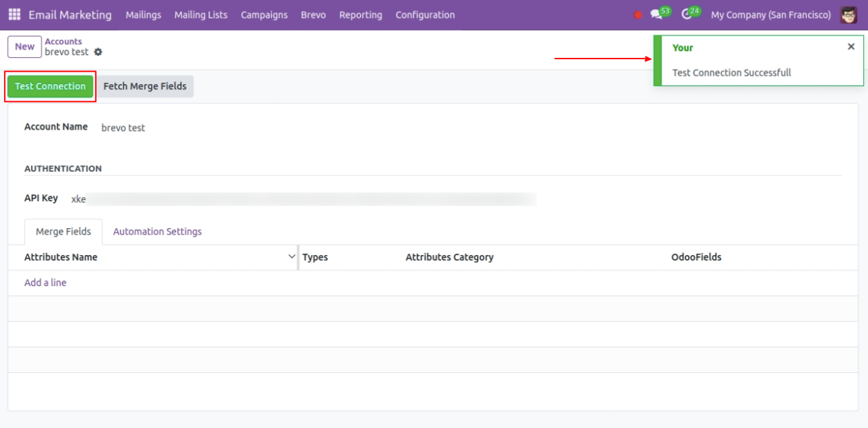Switch to the Automation Settings tab
This screenshot has height=428, width=868.
[x=157, y=232]
